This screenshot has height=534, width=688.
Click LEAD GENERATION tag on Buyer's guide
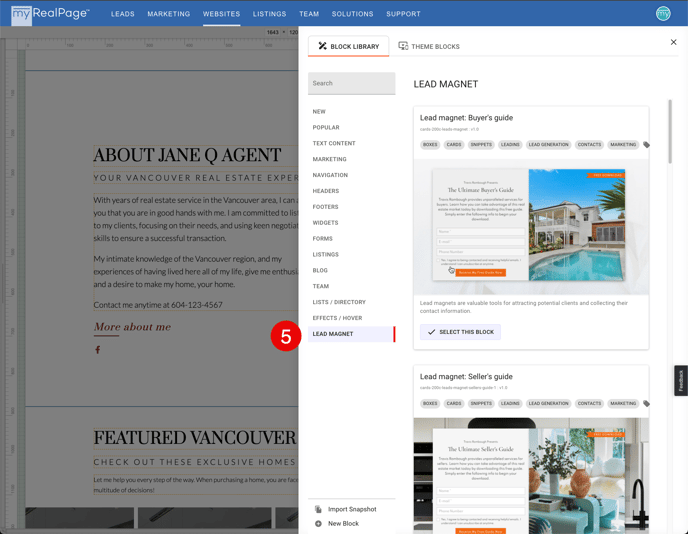548,145
